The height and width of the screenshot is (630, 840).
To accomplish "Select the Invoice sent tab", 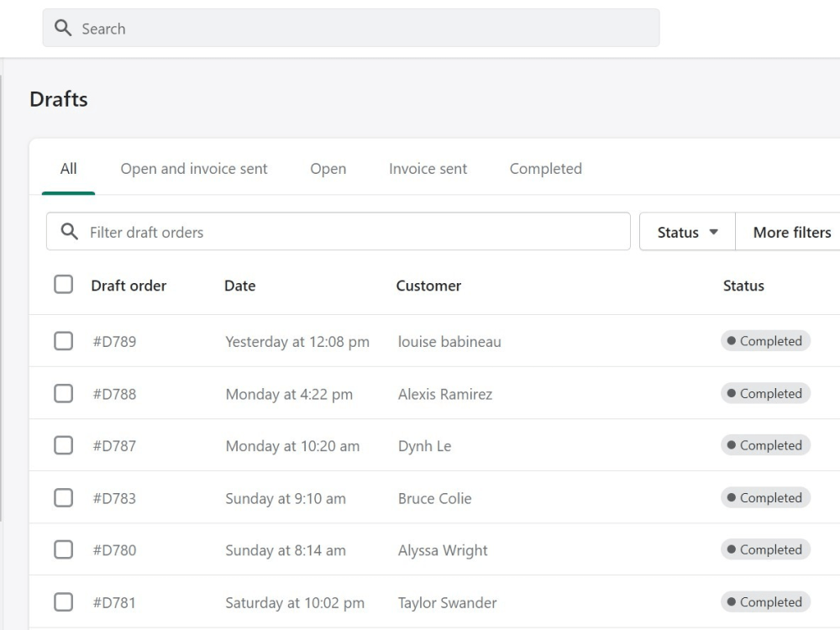I will 428,169.
